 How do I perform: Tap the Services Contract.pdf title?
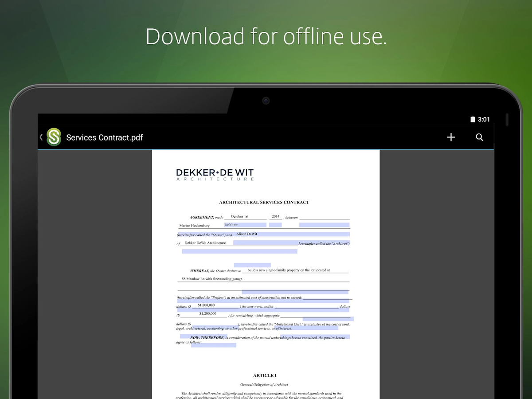[105, 137]
